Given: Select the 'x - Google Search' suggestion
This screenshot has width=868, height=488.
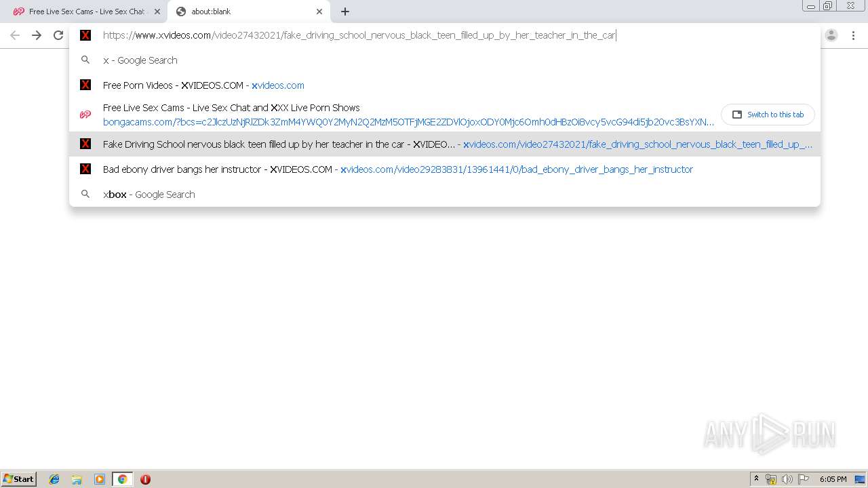Looking at the screenshot, I should 444,60.
